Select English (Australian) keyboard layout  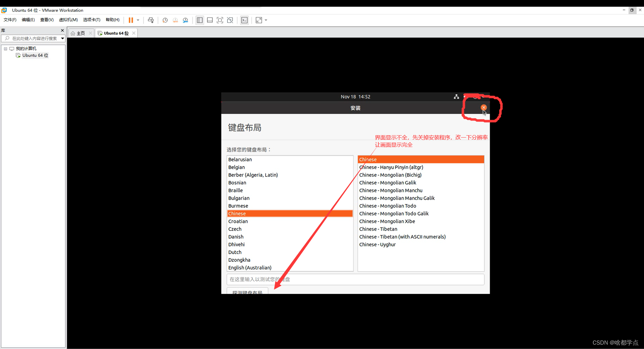point(290,267)
